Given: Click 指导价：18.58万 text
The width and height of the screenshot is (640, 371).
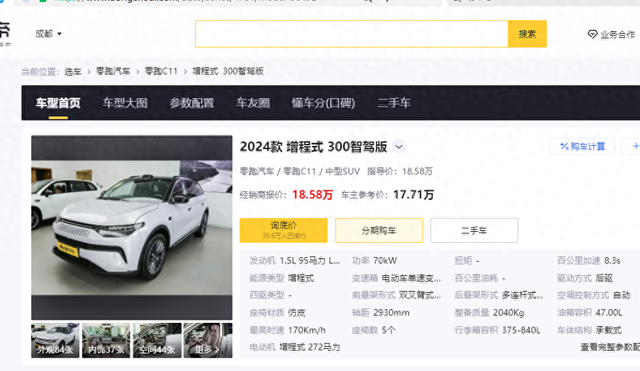Looking at the screenshot, I should pos(400,171).
